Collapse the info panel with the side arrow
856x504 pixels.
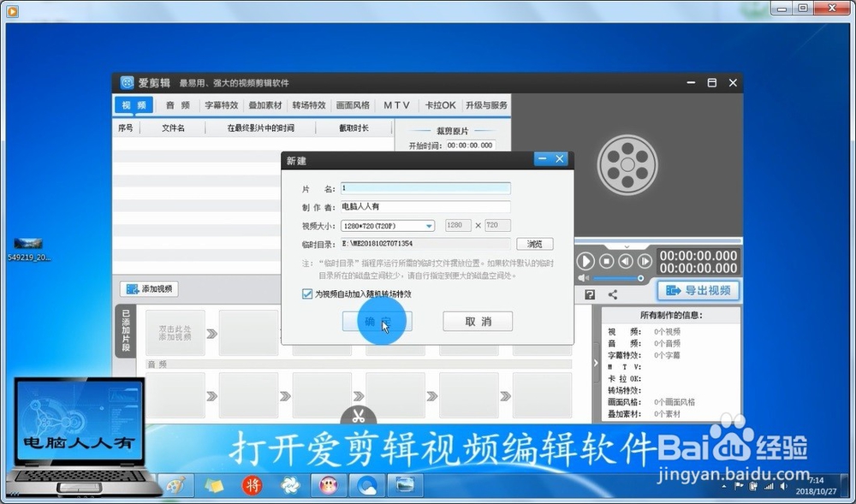596,363
